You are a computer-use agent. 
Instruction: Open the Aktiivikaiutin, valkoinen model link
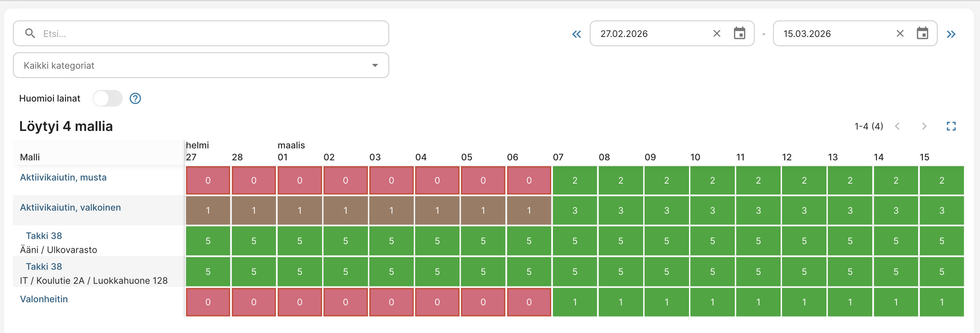(x=70, y=208)
